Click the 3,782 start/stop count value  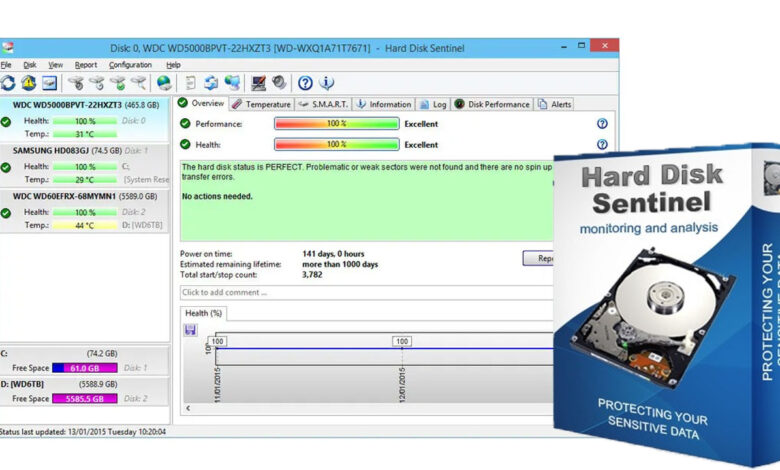click(x=312, y=275)
